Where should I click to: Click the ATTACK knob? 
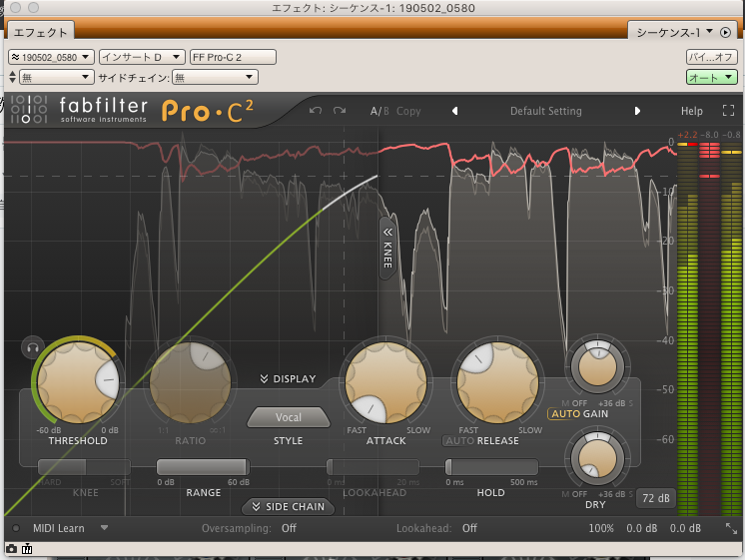click(385, 382)
